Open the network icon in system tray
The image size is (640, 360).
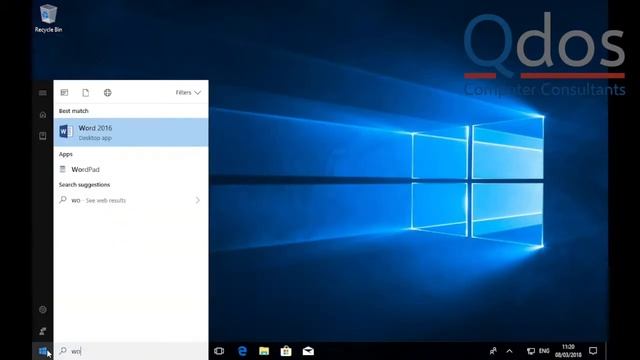click(531, 351)
